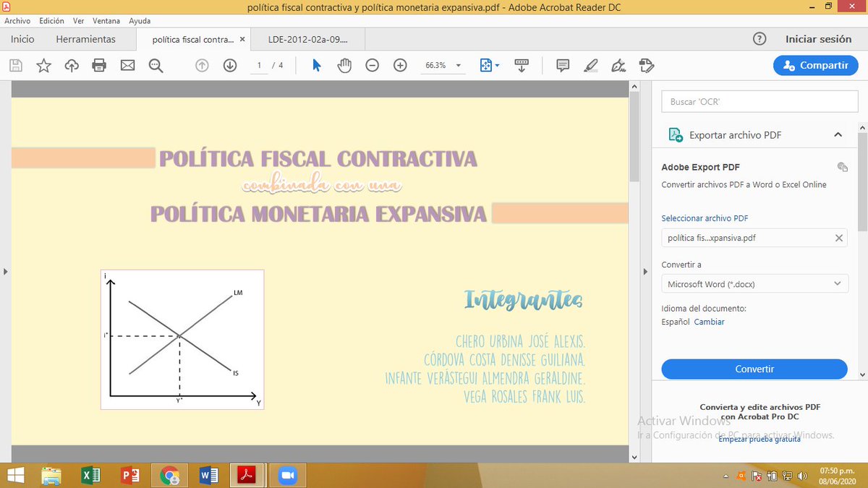Click the Compartir button
This screenshot has width=868, height=488.
(x=816, y=65)
